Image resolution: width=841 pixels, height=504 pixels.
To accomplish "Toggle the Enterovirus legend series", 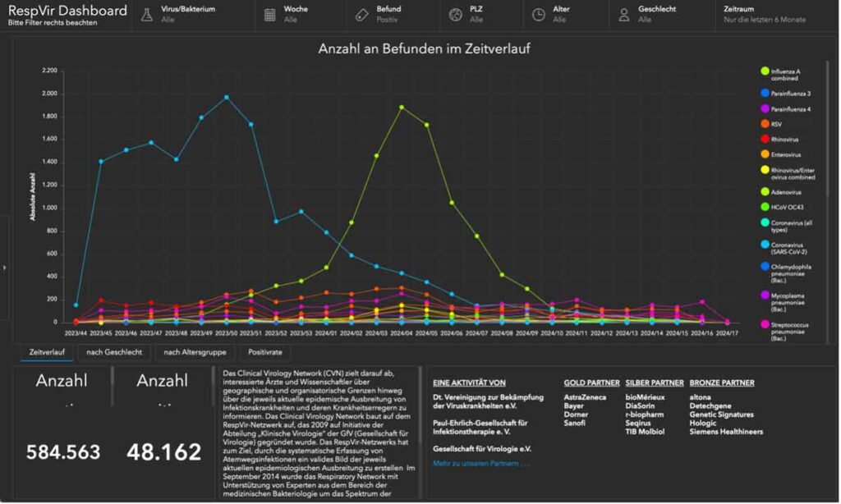I will (x=781, y=154).
